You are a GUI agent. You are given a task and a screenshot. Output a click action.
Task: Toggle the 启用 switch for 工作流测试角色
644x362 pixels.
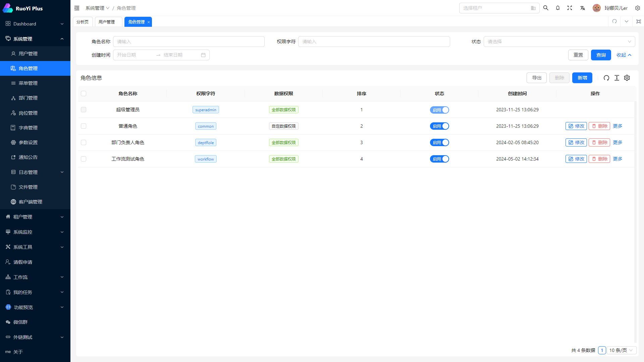(x=439, y=159)
